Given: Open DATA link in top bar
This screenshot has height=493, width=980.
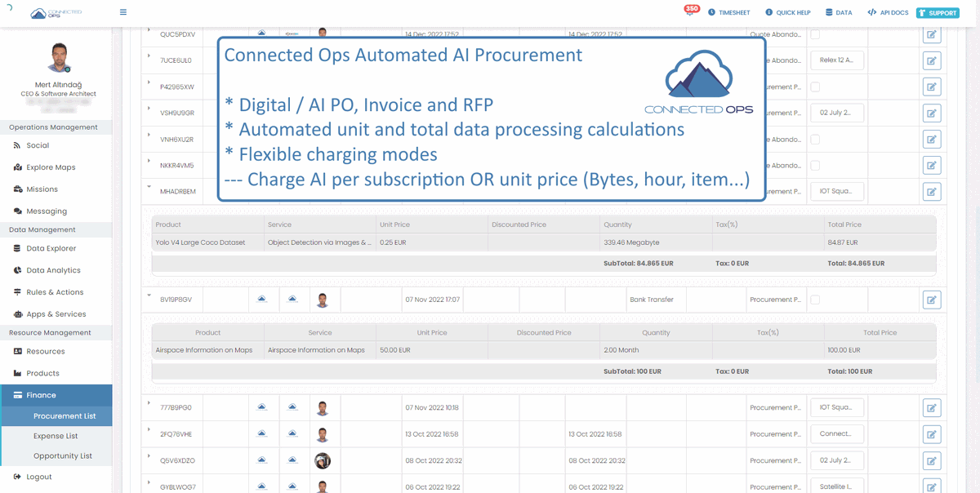Looking at the screenshot, I should tap(839, 12).
